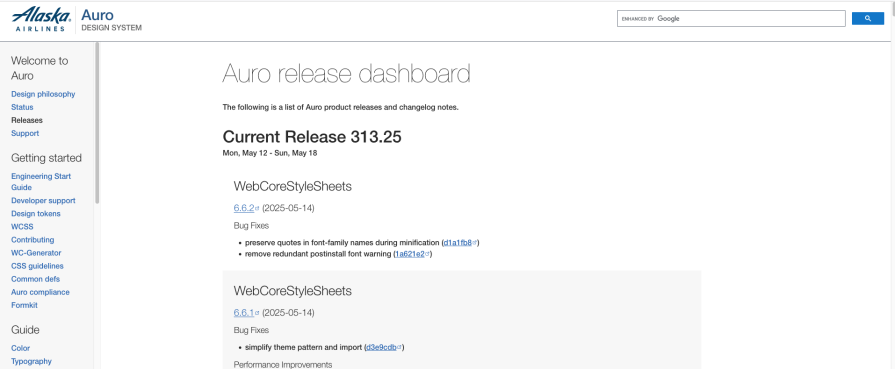
Task: Click the preserve quotes in font-family bullet
Action: click(x=362, y=243)
